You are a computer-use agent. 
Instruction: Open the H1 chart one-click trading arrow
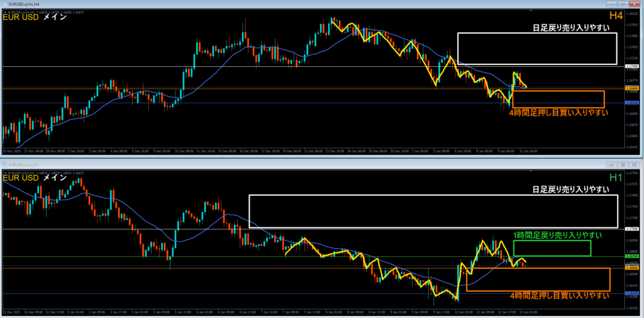tap(4, 173)
